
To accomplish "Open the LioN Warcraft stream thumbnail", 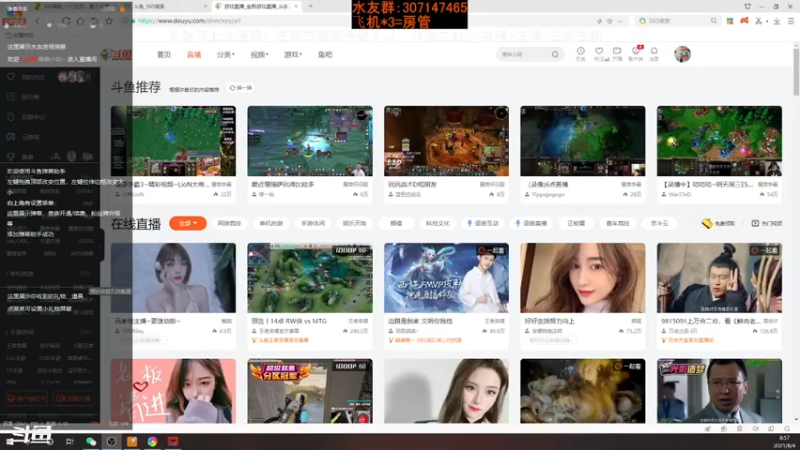I will click(173, 141).
